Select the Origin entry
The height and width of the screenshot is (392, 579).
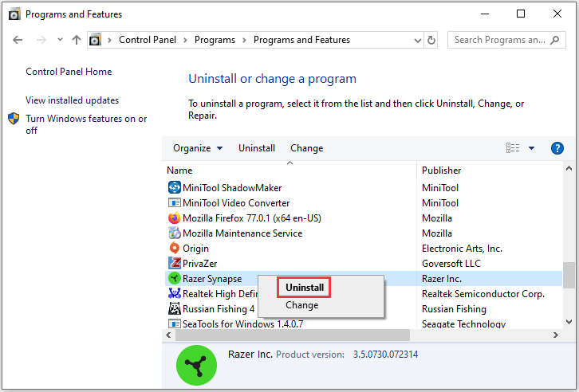click(195, 248)
